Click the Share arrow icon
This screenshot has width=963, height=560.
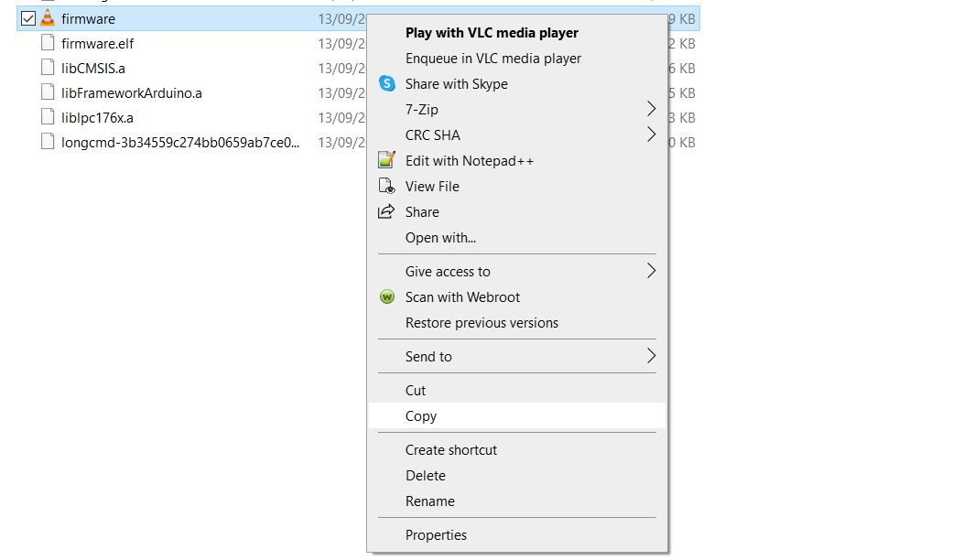[387, 212]
